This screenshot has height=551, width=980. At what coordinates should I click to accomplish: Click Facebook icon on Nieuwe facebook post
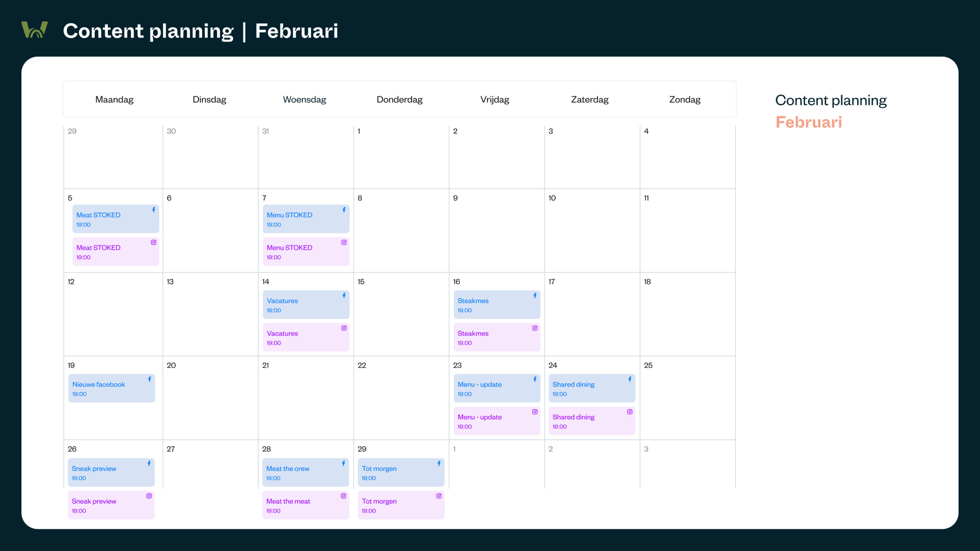point(149,379)
